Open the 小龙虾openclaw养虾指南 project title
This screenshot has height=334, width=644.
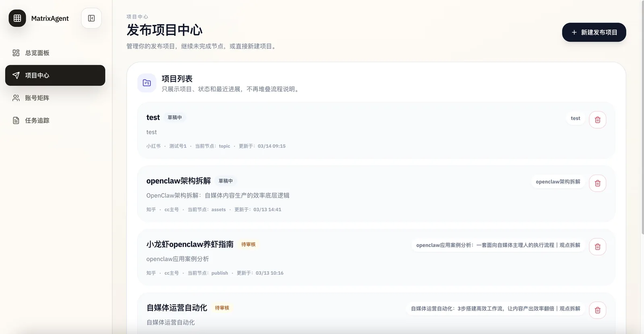click(190, 244)
